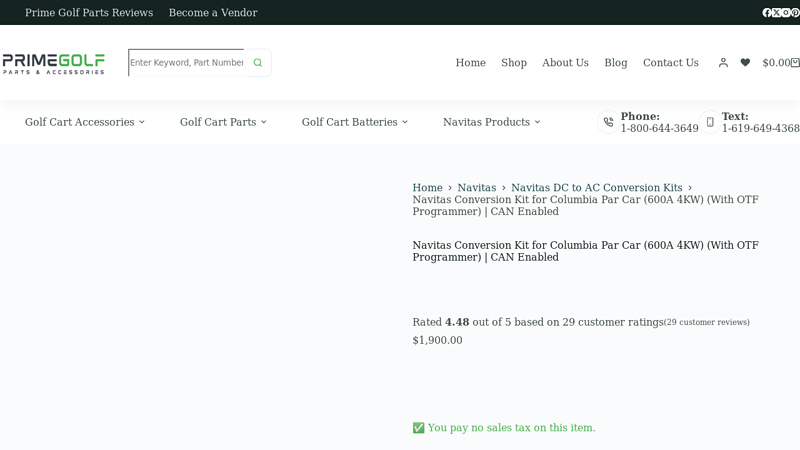Click Become a Vendor link

pos(213,13)
